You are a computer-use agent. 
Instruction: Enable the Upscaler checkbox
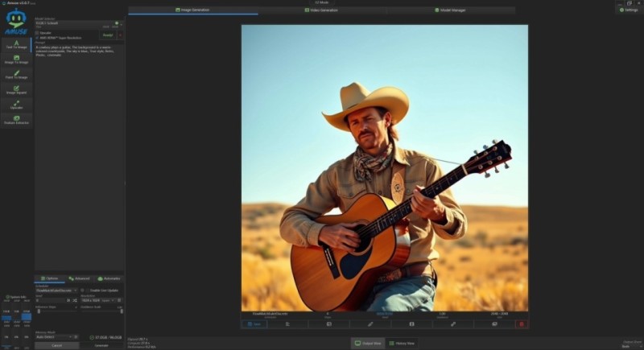pos(37,33)
